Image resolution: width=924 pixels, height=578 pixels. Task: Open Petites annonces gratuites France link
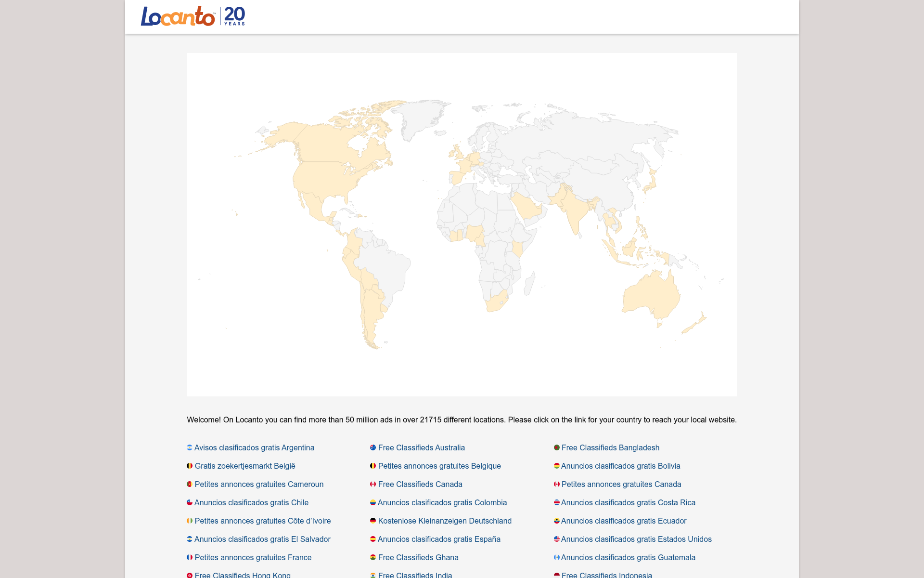pos(253,557)
